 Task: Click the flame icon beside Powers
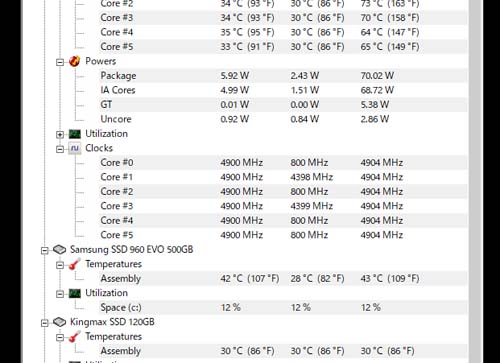pyautogui.click(x=75, y=61)
